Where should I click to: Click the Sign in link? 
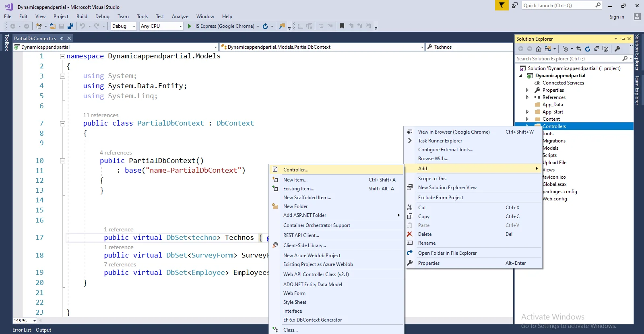coord(617,17)
